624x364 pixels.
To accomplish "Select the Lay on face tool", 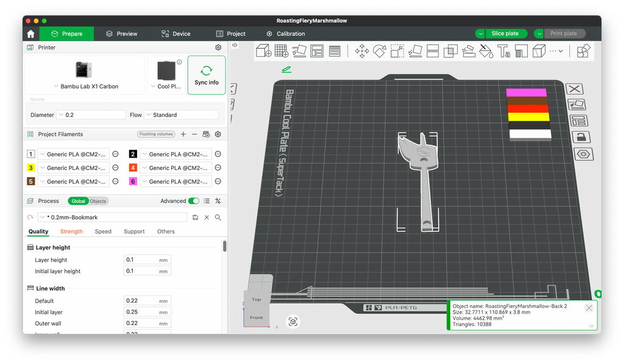I will pyautogui.click(x=415, y=51).
